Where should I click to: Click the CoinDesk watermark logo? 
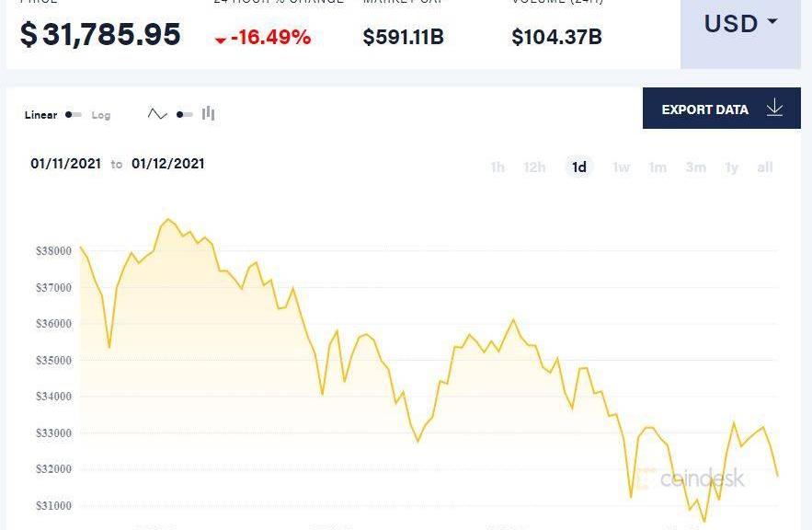[x=690, y=478]
